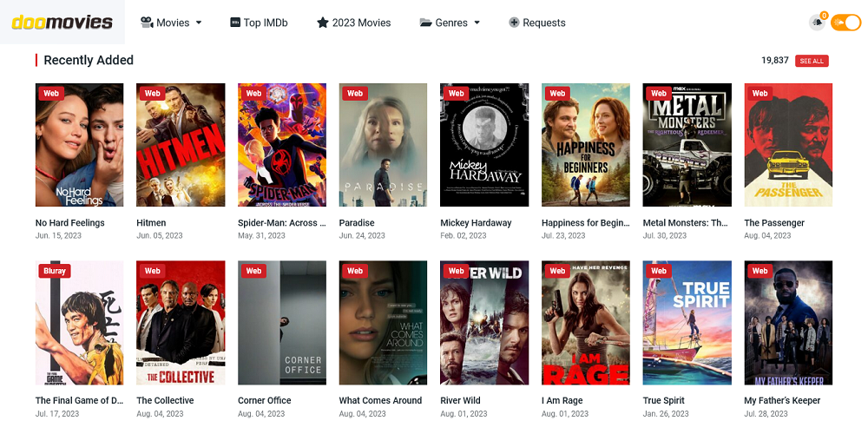Click the star icon beside 2023 Movies

point(323,23)
